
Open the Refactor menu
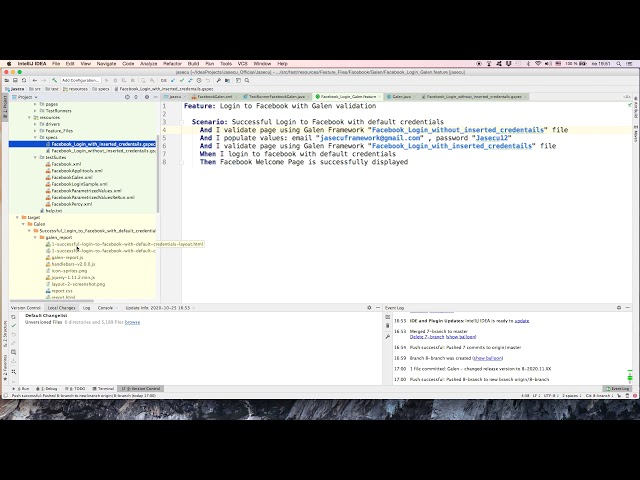tap(172, 64)
